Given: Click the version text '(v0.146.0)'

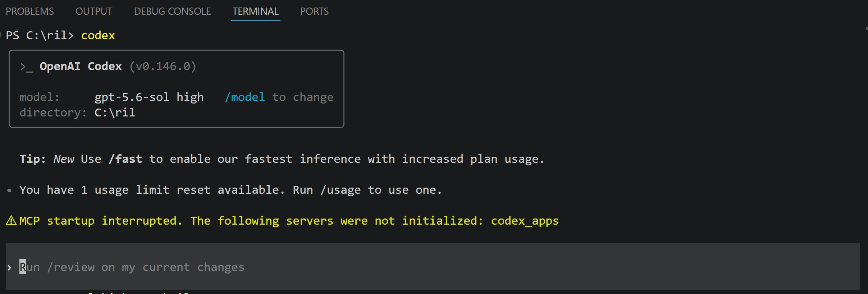Looking at the screenshot, I should (x=163, y=66).
